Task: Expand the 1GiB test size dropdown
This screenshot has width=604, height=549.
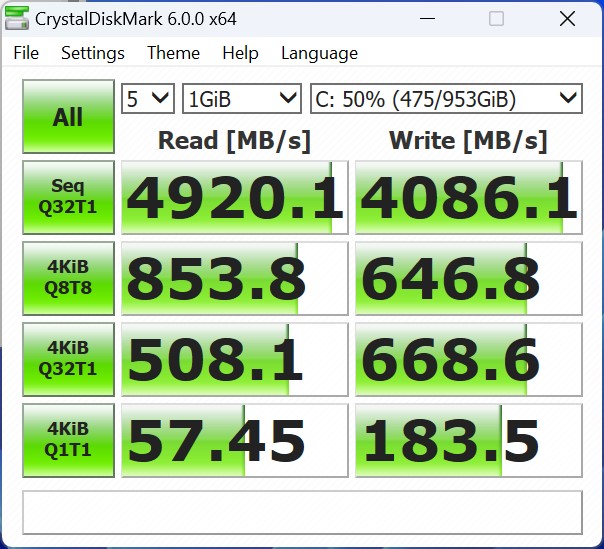Action: coord(242,99)
